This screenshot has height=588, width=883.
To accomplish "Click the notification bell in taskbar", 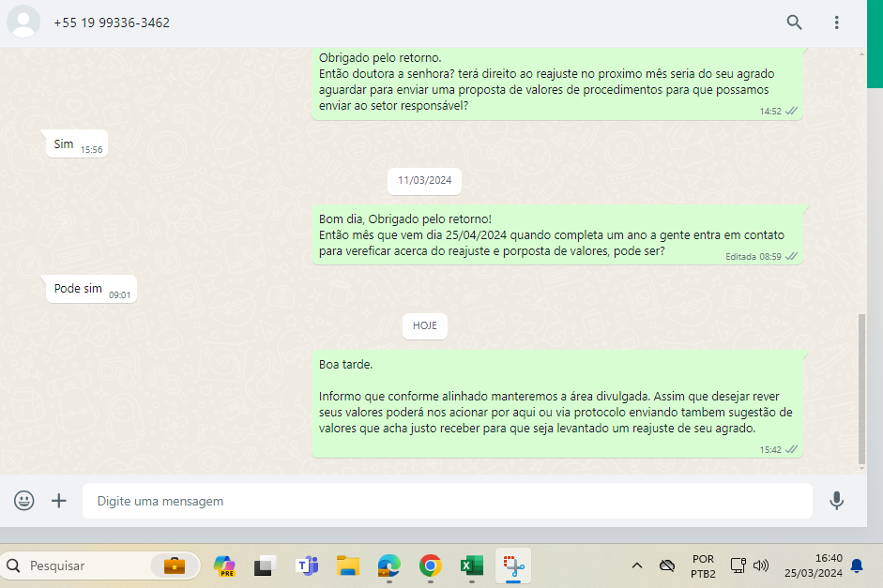I will pyautogui.click(x=856, y=565).
